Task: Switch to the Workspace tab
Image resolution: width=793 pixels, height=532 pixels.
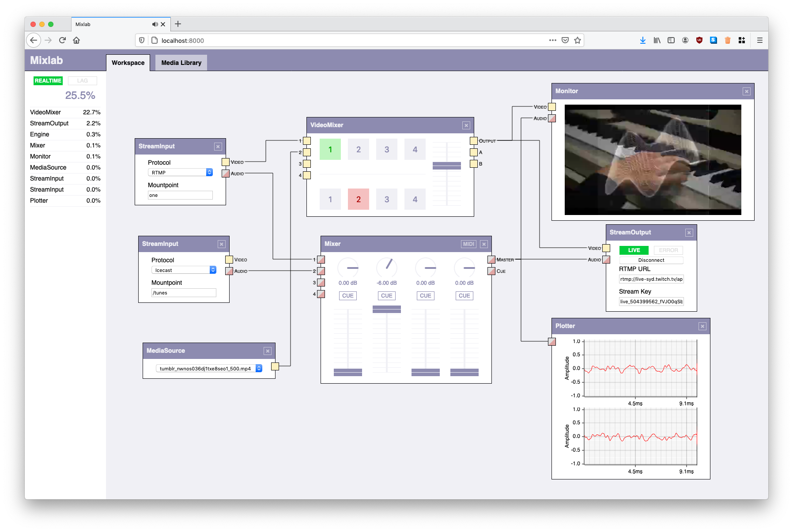Action: click(x=128, y=63)
